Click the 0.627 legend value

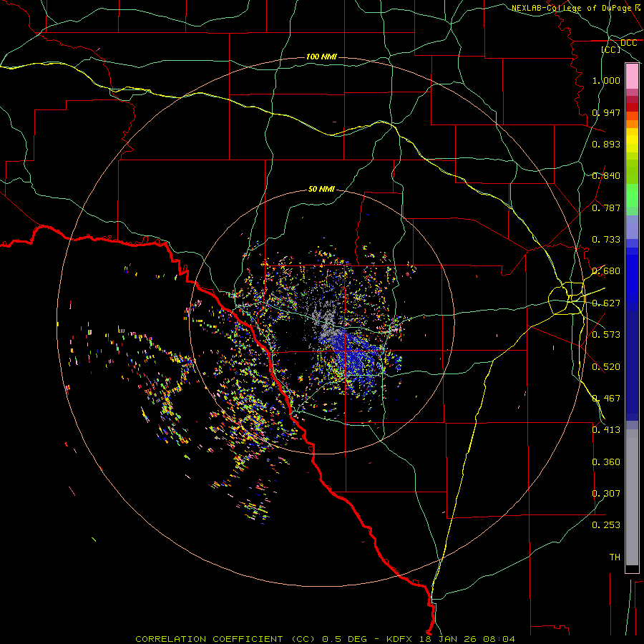point(606,303)
